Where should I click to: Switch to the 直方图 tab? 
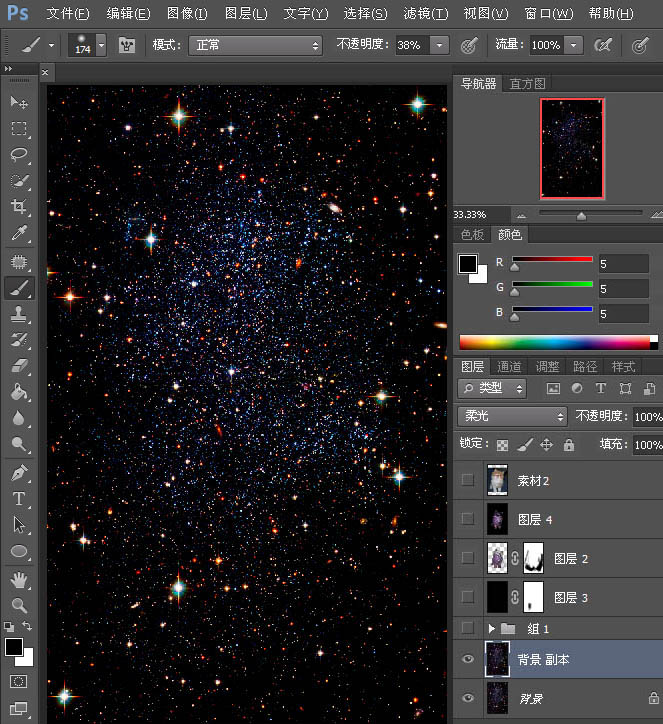pos(527,84)
